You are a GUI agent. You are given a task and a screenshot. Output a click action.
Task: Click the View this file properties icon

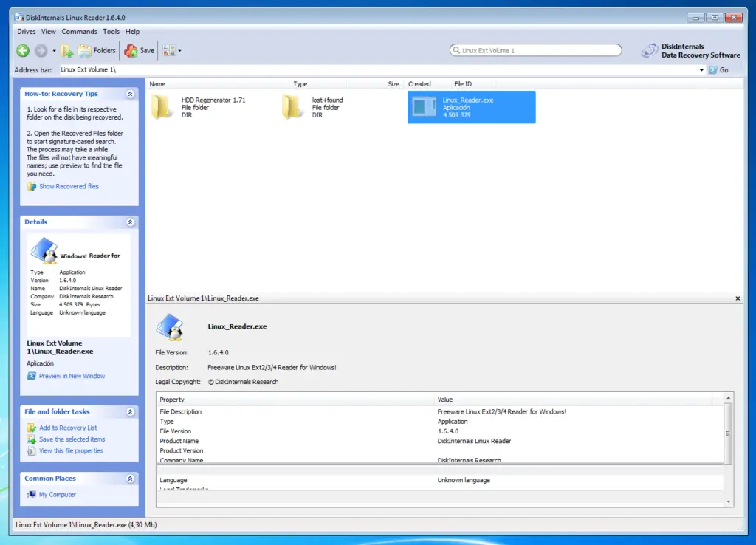pos(31,450)
